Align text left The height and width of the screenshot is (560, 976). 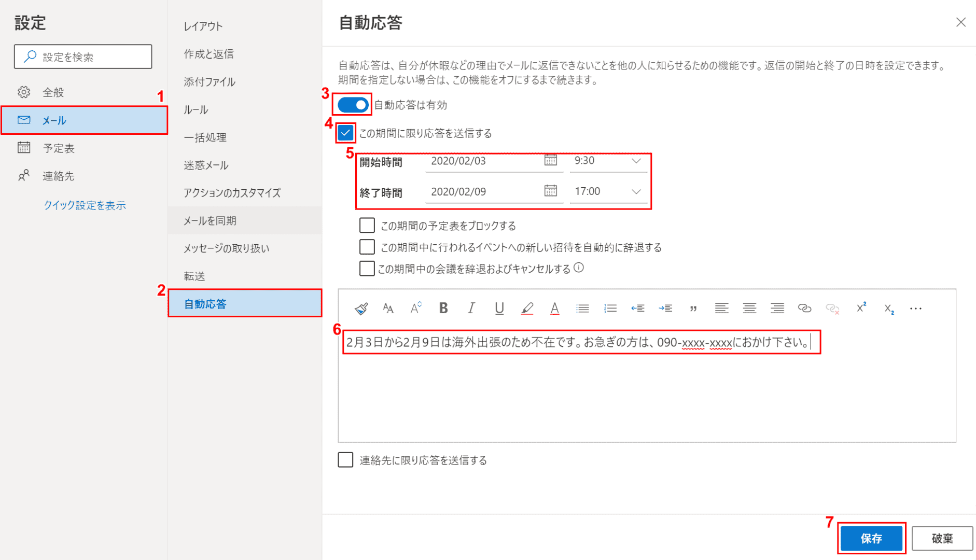point(721,309)
